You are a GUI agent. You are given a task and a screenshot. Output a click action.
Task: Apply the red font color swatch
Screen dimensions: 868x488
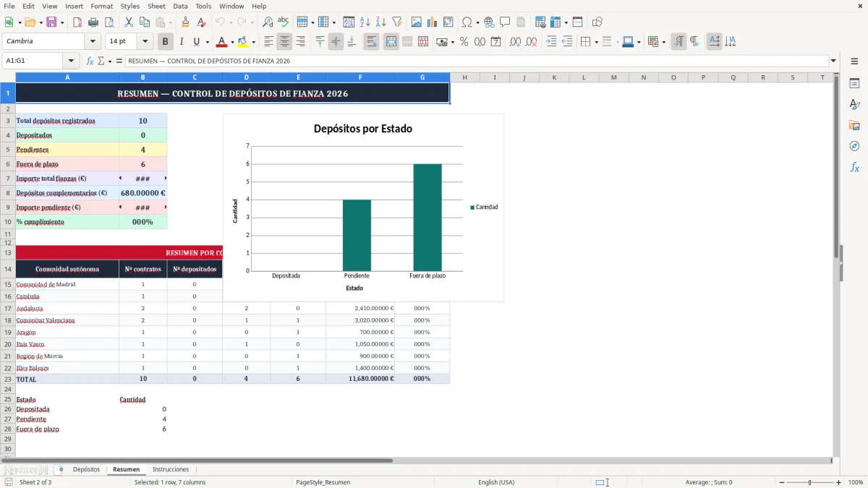point(222,42)
